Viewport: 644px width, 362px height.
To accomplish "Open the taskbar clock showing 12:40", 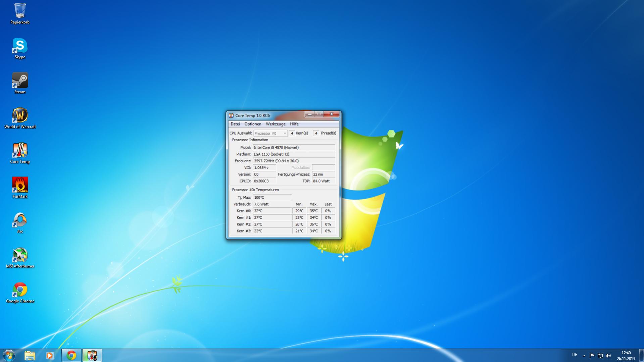I will tap(626, 355).
